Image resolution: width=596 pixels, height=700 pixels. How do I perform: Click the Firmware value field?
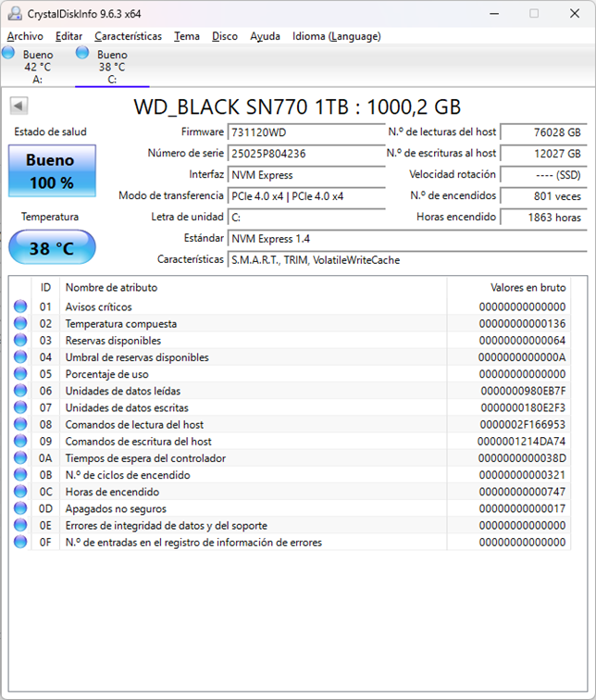[305, 132]
